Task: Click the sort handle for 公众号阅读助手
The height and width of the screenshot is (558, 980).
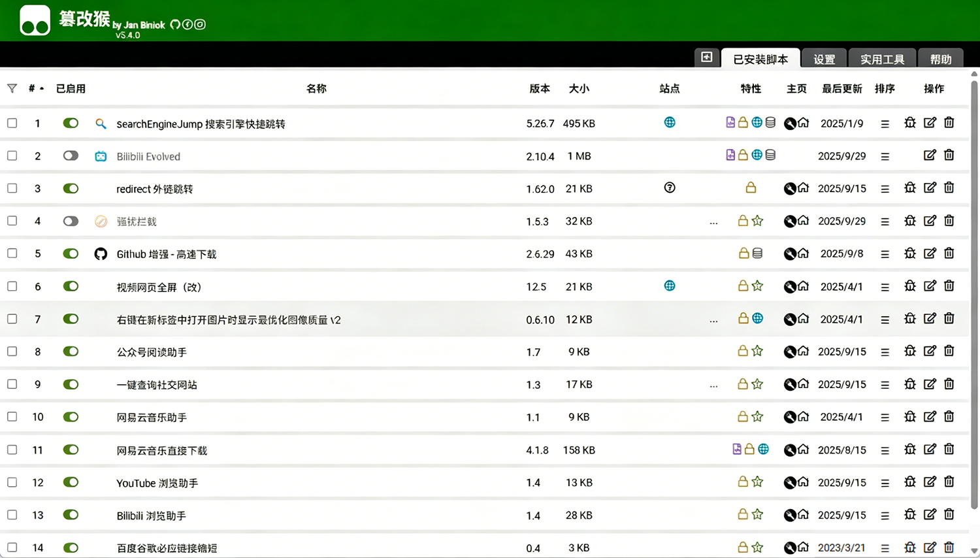Action: point(885,352)
